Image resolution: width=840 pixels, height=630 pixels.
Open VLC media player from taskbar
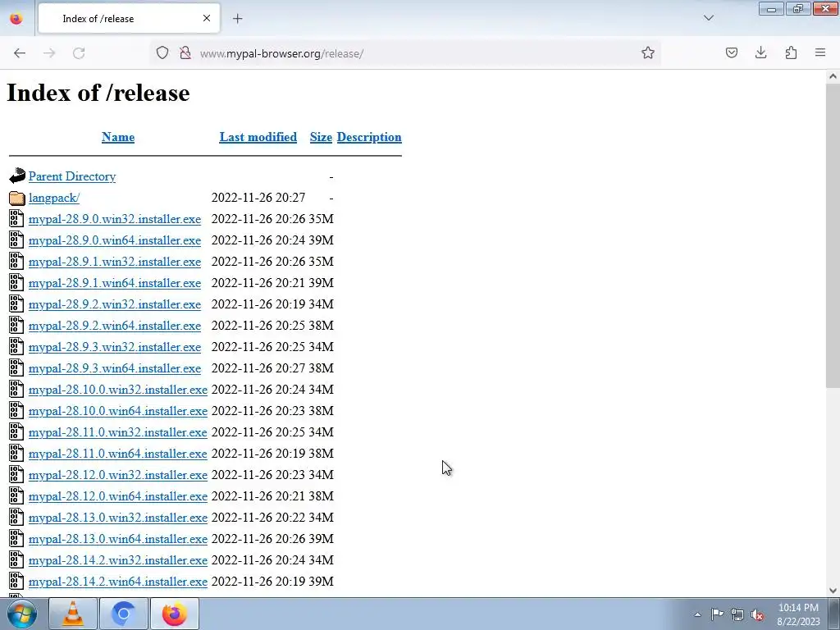(x=73, y=614)
